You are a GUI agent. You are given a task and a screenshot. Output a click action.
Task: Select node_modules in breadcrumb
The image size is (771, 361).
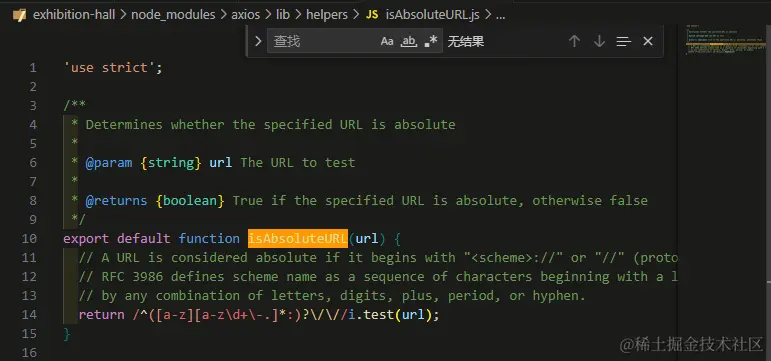click(x=173, y=15)
